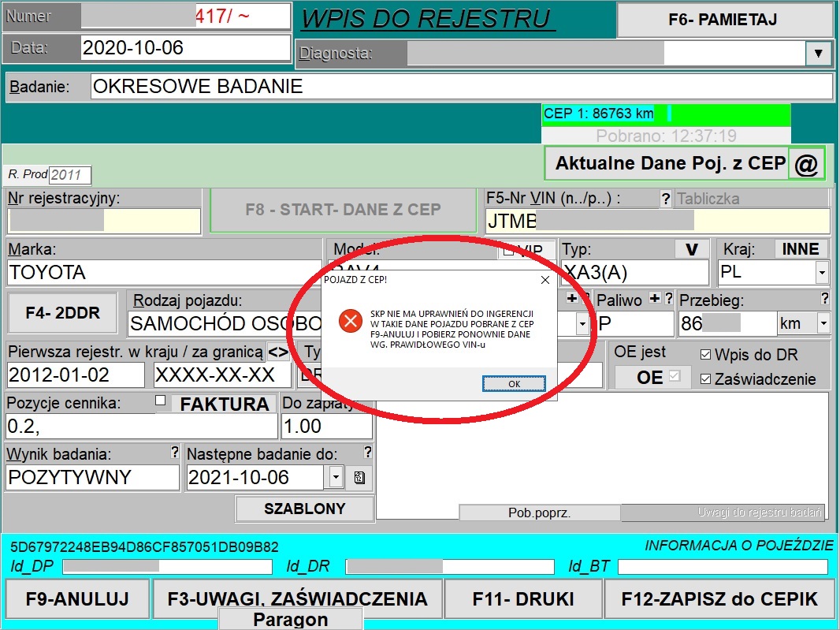Click the Badanie input field
Viewport: 840px width, 630px height.
pyautogui.click(x=461, y=87)
